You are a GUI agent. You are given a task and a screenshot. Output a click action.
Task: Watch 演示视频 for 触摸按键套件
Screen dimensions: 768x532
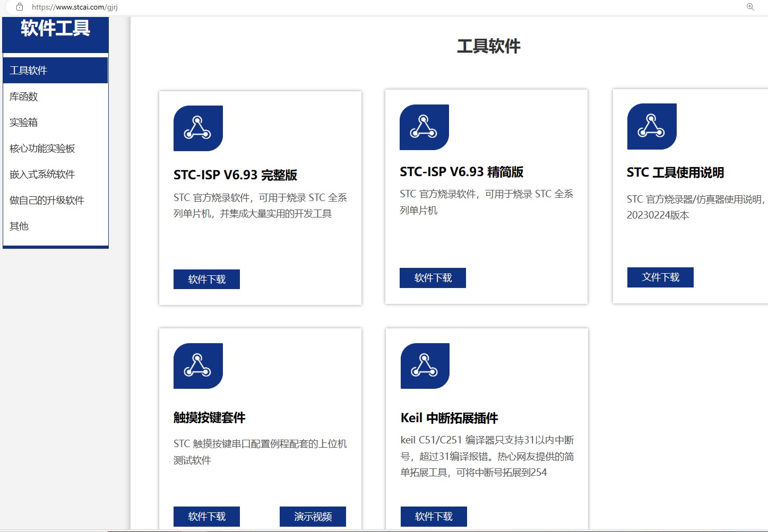(313, 517)
